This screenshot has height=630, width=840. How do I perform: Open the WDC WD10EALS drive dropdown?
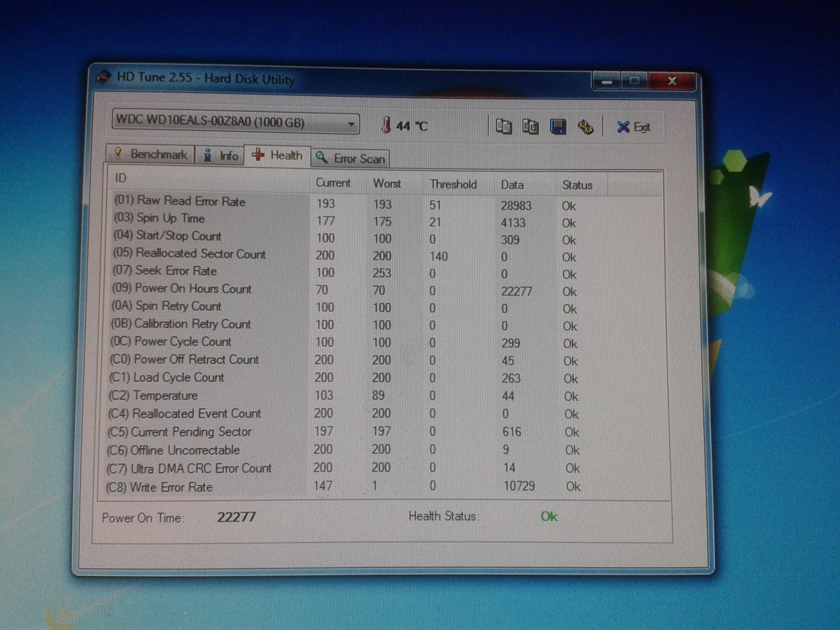coord(236,121)
